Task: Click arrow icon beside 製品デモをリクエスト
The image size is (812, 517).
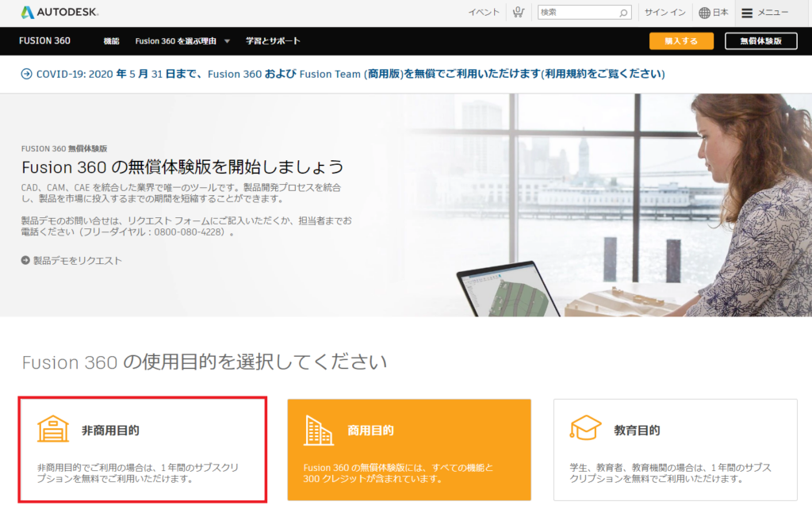Action: 25,260
